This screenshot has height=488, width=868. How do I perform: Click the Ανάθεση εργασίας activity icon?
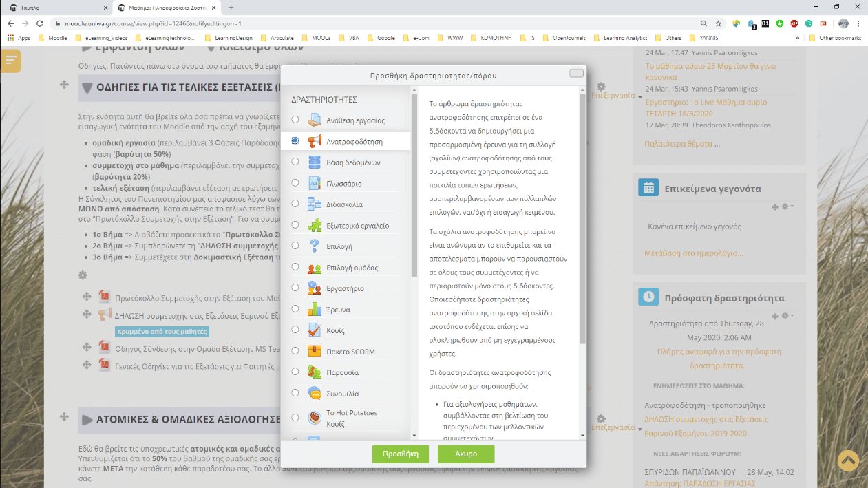coord(314,120)
